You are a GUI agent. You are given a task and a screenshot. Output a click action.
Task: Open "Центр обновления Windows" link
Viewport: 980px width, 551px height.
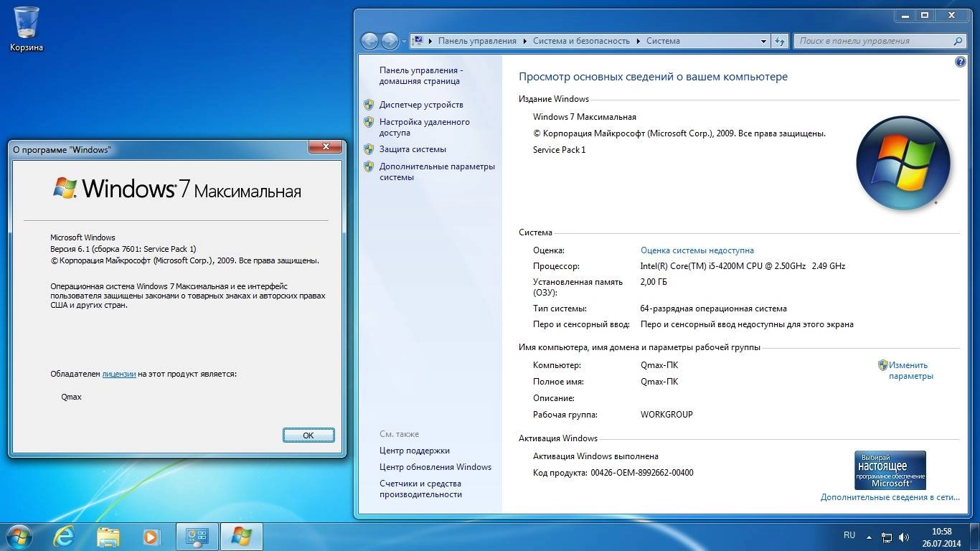[435, 467]
